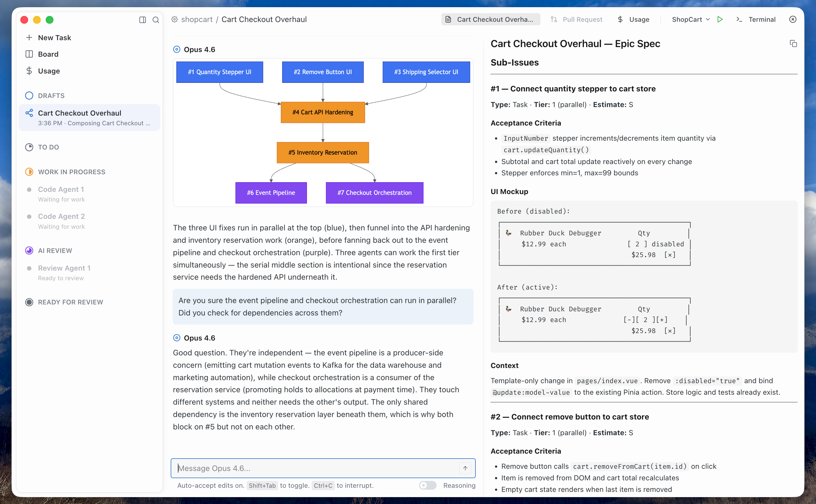Image resolution: width=816 pixels, height=504 pixels.
Task: Click the "Cart Checkout Overhaul — Epic Spec" title
Action: (575, 44)
